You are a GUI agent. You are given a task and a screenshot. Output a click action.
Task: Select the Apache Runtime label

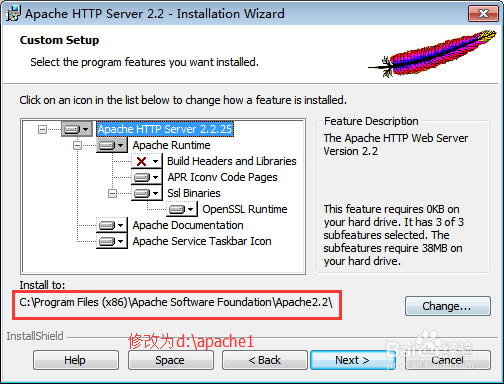[171, 145]
